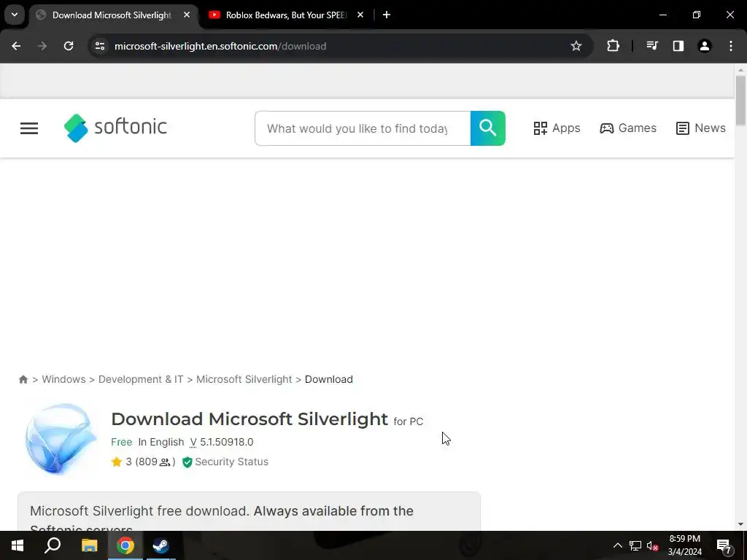Image resolution: width=747 pixels, height=560 pixels.
Task: Click the page vertical scrollbar thumb
Action: click(x=740, y=101)
